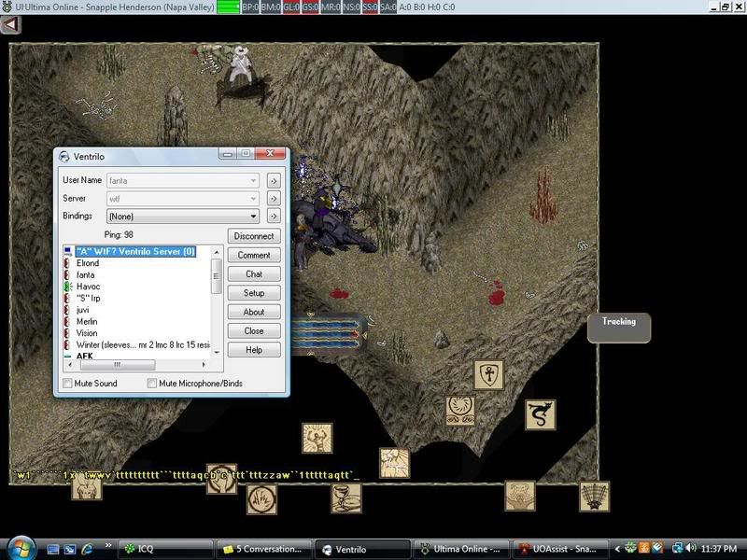Screen dimensions: 747x560
Task: Select user Havoc in list
Action: 88,287
